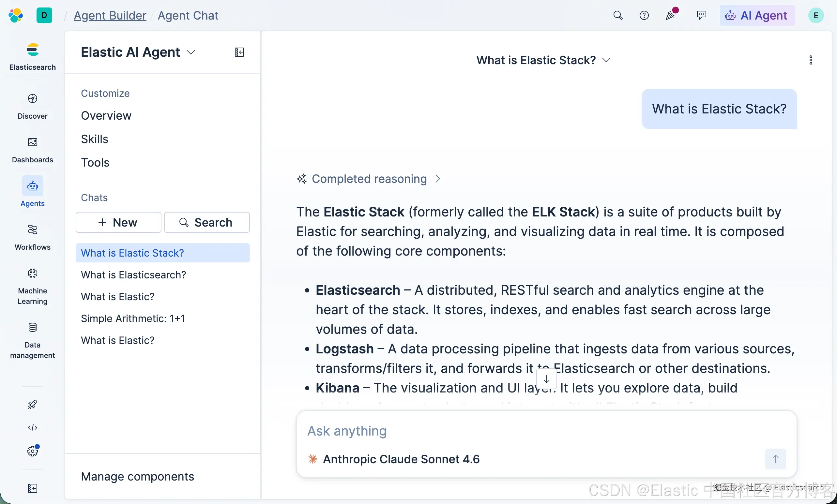Open the Overview menu item
Image resolution: width=837 pixels, height=504 pixels.
[x=106, y=115]
